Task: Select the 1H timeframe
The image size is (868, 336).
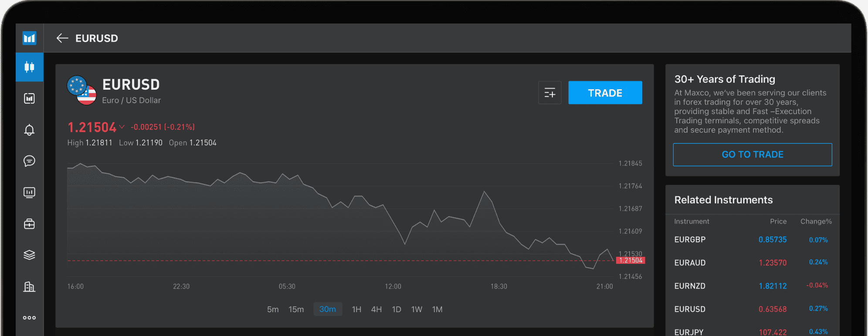Action: 356,309
